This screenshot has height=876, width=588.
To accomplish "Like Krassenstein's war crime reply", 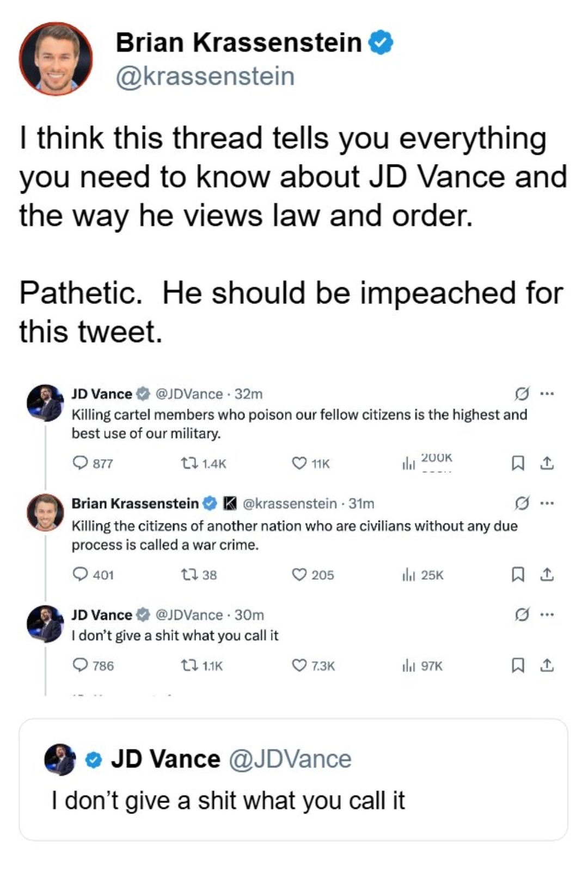I will (299, 574).
